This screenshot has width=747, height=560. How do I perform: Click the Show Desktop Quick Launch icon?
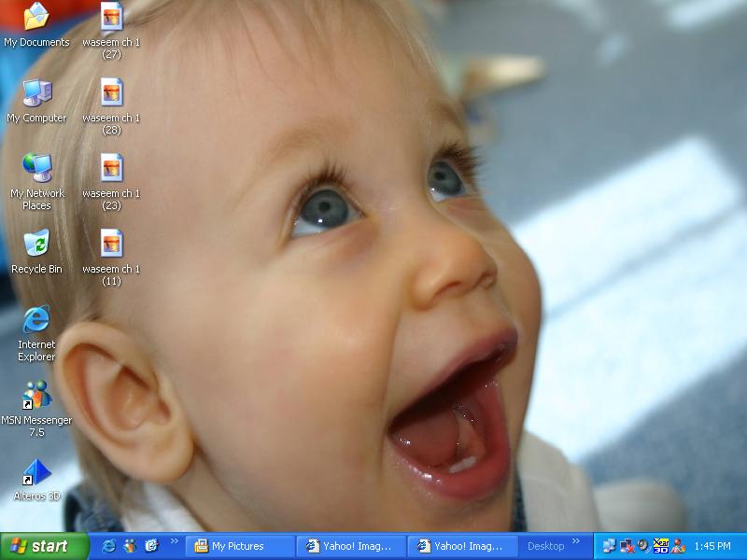tap(151, 546)
